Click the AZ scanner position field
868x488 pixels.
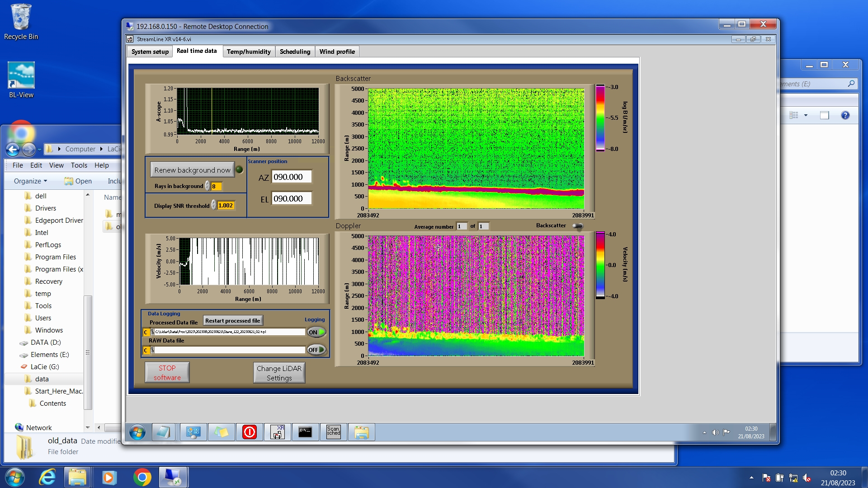(291, 177)
